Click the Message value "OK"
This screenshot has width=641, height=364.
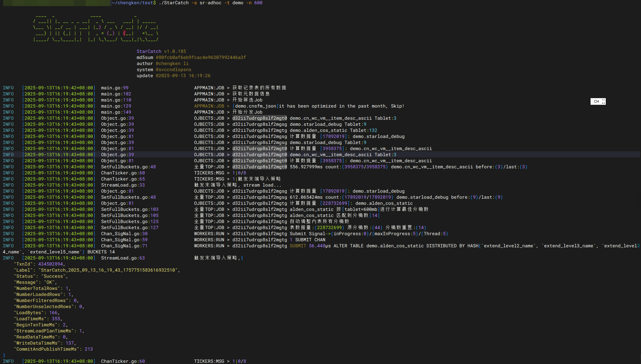[x=49, y=282]
